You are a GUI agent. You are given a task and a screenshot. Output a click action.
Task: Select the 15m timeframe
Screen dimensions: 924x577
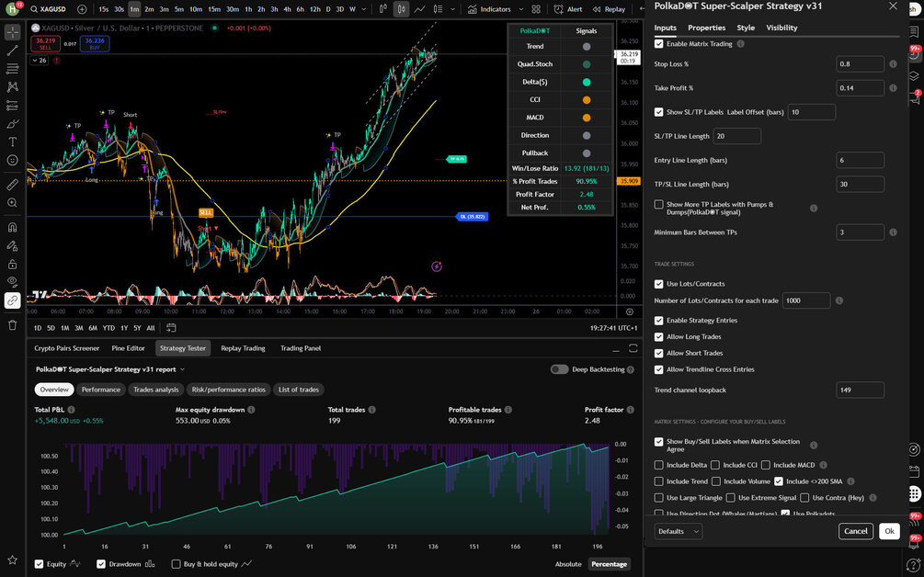point(214,9)
